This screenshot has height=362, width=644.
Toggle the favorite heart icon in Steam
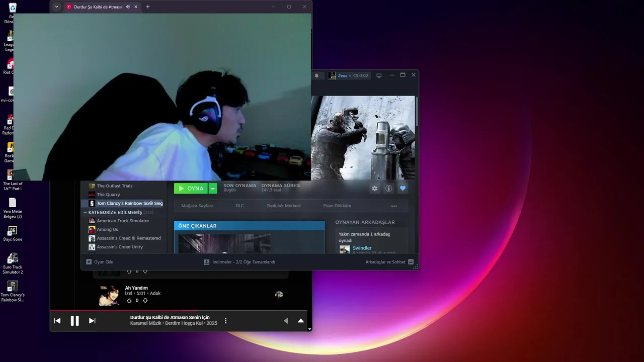tap(403, 189)
